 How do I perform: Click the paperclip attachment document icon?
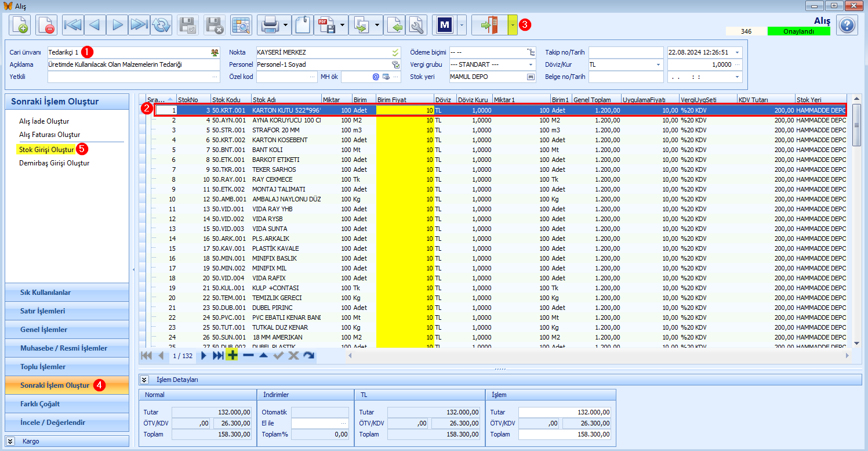click(x=302, y=25)
